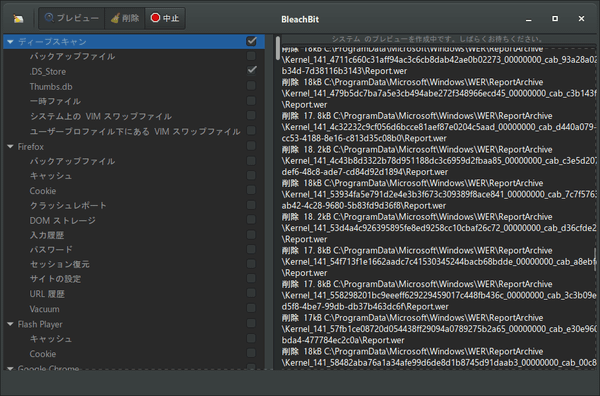Collapse the Firefox tree section
The width and height of the screenshot is (600, 396).
pyautogui.click(x=10, y=147)
